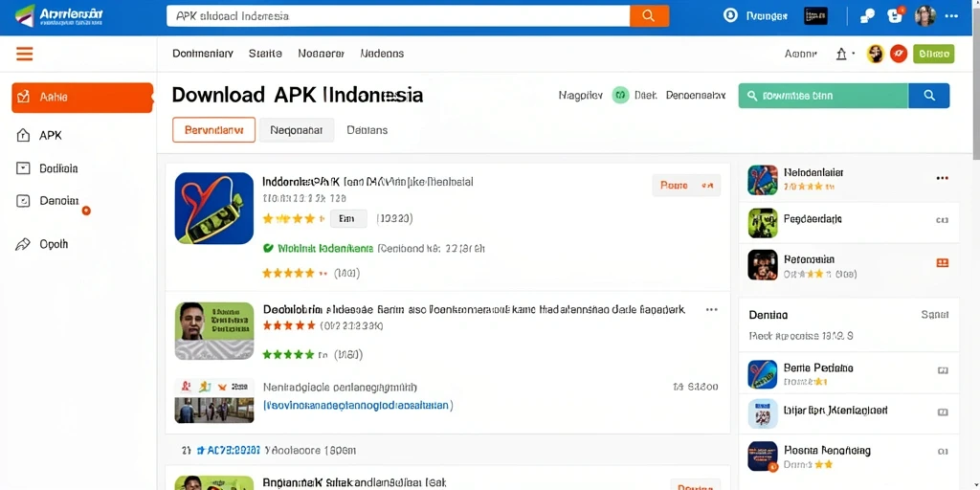Open the first app's blue icon thumbnail

click(214, 208)
